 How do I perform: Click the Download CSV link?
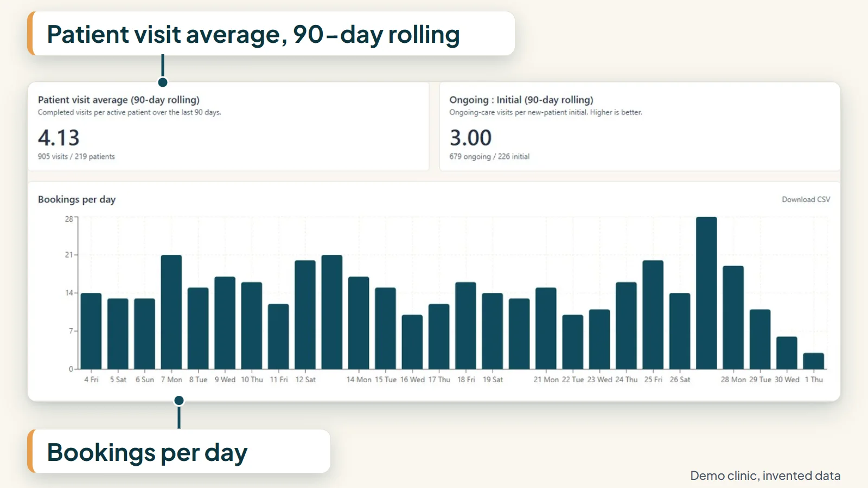tap(806, 200)
